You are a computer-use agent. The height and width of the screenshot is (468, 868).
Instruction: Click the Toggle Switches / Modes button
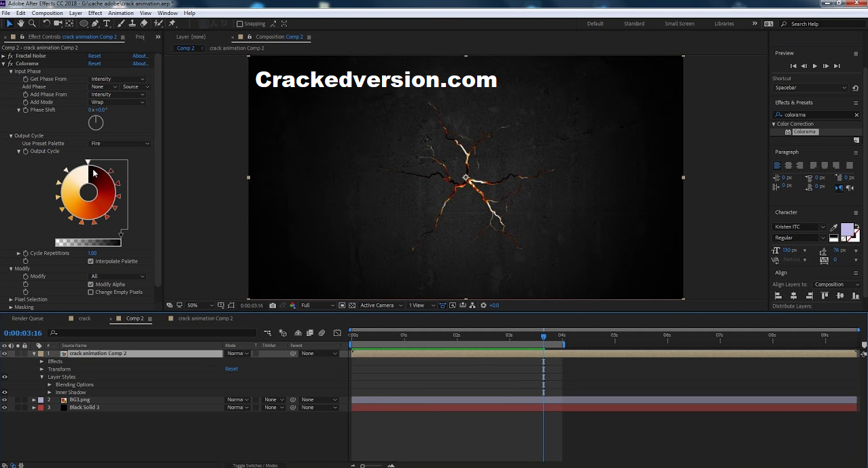255,465
